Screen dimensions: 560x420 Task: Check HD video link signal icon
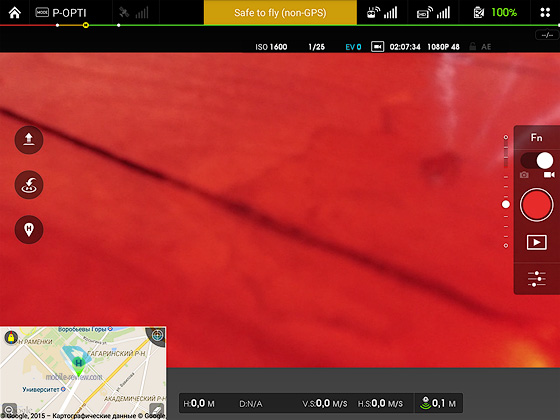pos(433,13)
